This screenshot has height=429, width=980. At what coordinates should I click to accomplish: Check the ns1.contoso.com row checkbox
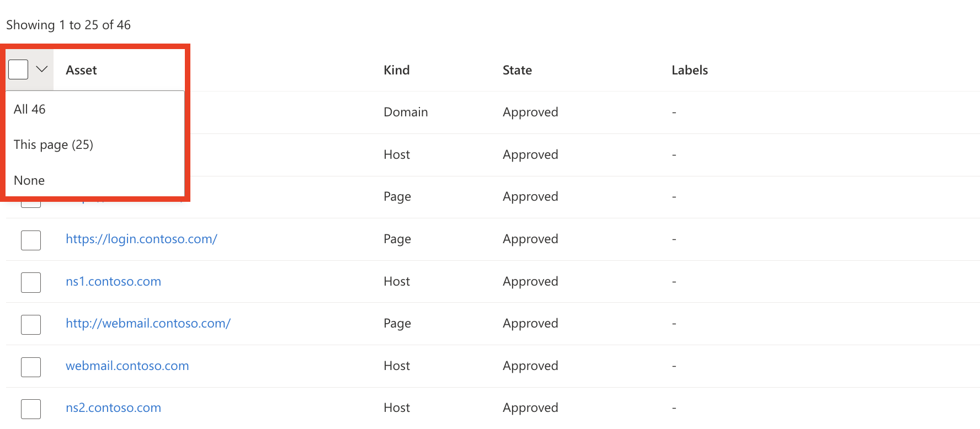point(31,282)
